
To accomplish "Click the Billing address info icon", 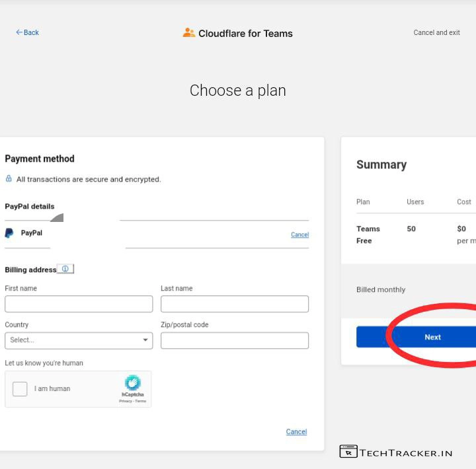I will 65,269.
